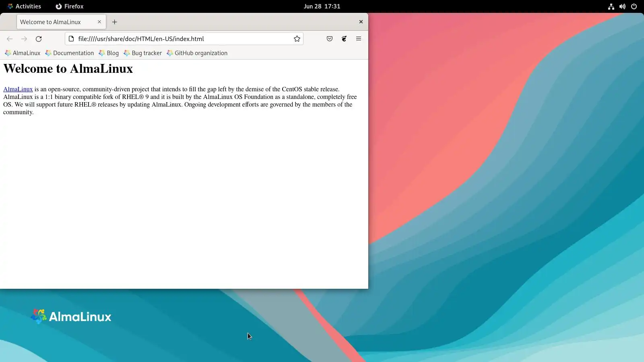Close the Firefox window

pyautogui.click(x=361, y=22)
